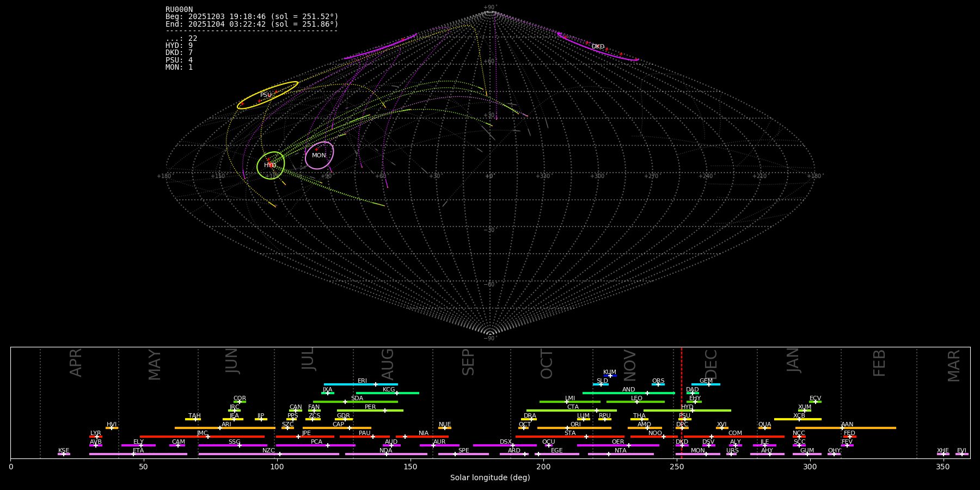Select the orange ORI shower bar
The height and width of the screenshot is (490, 980).
[x=574, y=428]
